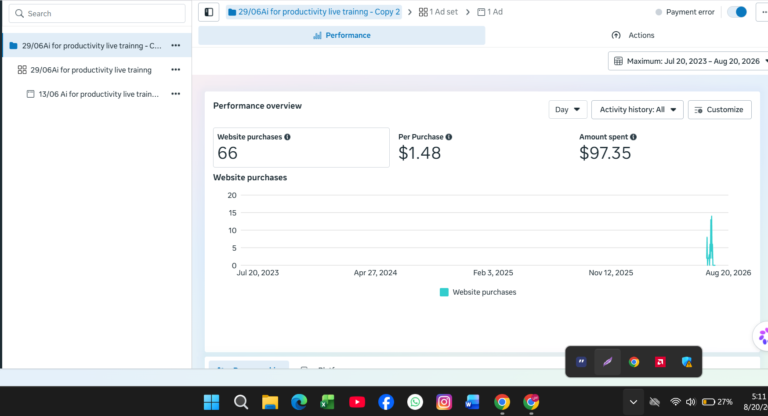Open File Explorer from taskbar
Image resolution: width=768 pixels, height=416 pixels.
[270, 402]
